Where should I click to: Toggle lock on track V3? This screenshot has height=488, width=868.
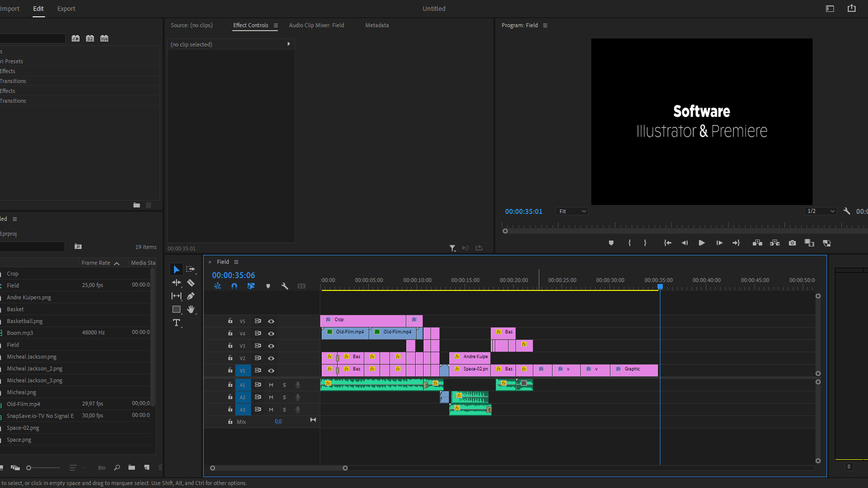pyautogui.click(x=230, y=346)
